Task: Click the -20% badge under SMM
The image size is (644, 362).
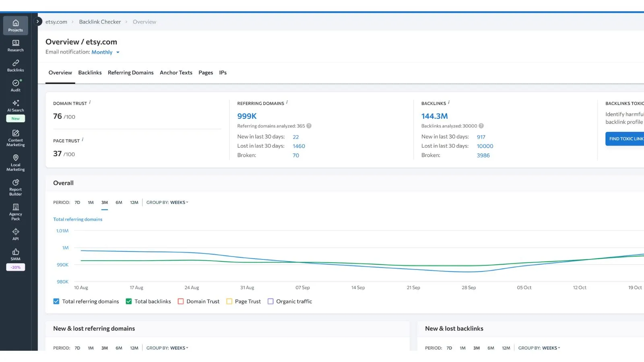Action: click(x=15, y=267)
